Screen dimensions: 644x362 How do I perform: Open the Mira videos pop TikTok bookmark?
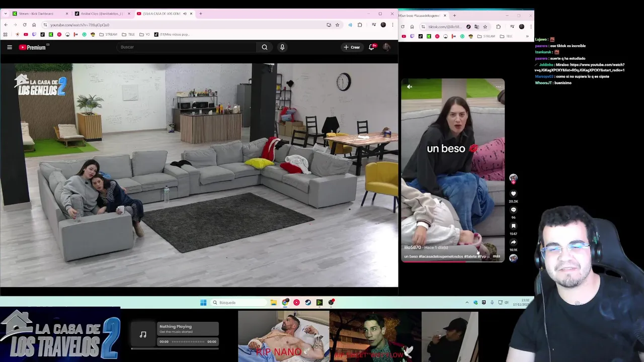tap(172, 35)
